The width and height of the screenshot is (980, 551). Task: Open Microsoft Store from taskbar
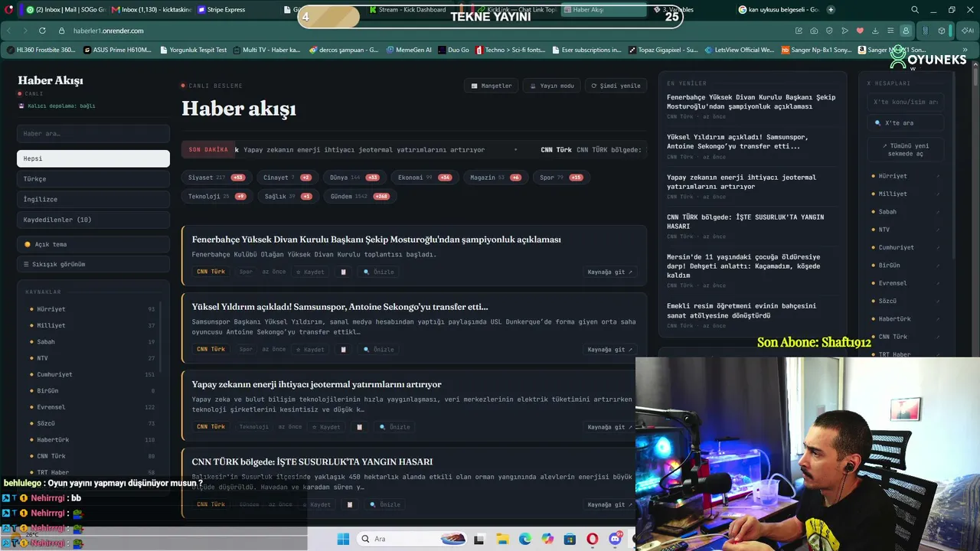pyautogui.click(x=570, y=539)
